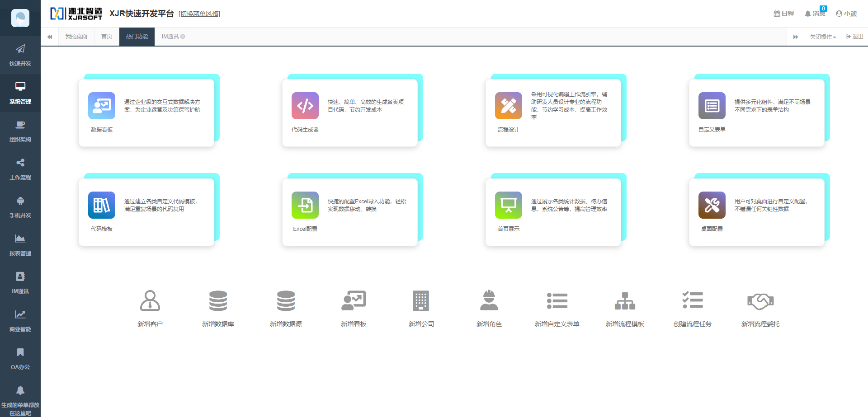Click the 流程设计 icon

click(509, 106)
